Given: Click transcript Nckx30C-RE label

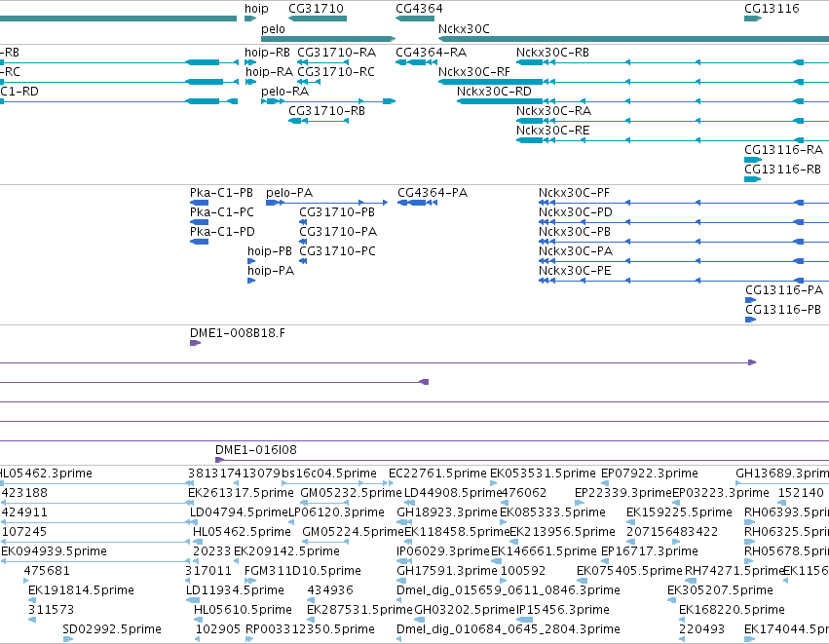Looking at the screenshot, I should point(552,131).
